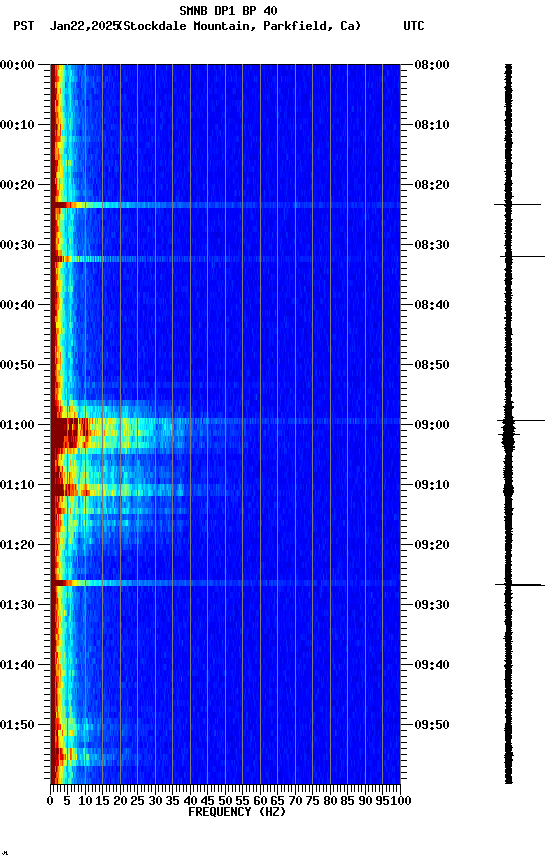Screen dimensions: 552x864
Task: Click the 10 Hz frequency tick label
Action: click(85, 802)
